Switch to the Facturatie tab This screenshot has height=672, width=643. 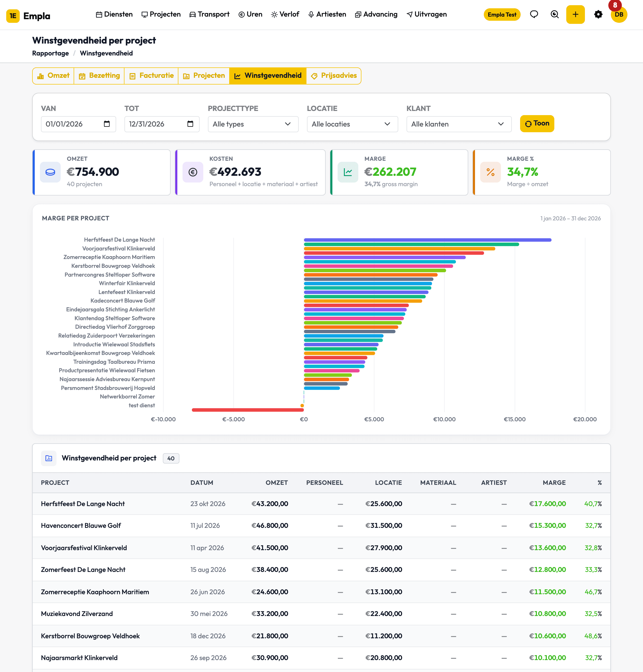151,76
